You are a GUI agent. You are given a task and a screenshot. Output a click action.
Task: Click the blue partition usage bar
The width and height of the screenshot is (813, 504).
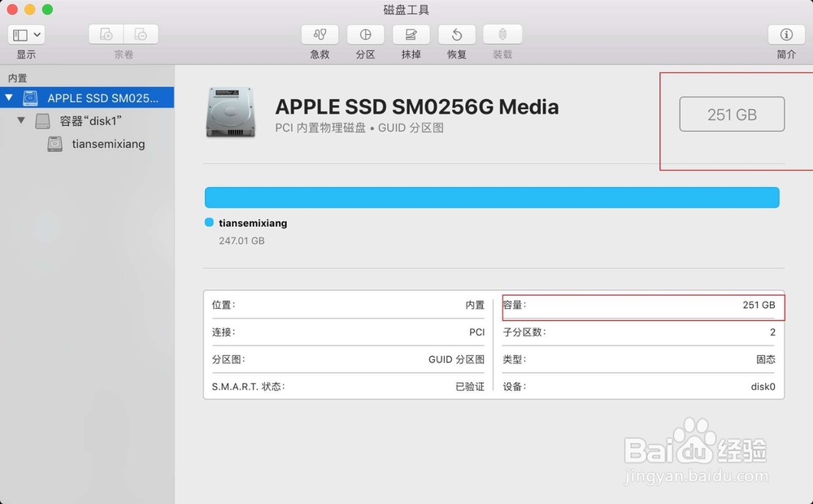[492, 198]
